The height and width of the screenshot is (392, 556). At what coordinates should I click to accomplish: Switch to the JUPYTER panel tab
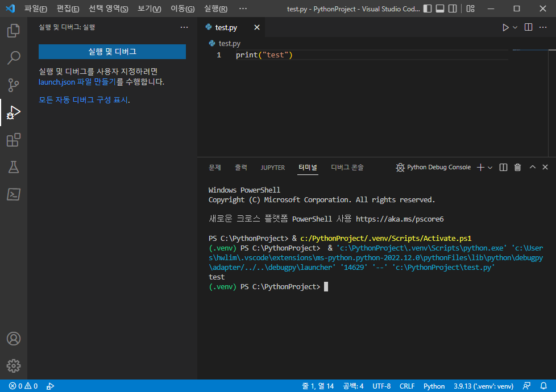coord(273,167)
